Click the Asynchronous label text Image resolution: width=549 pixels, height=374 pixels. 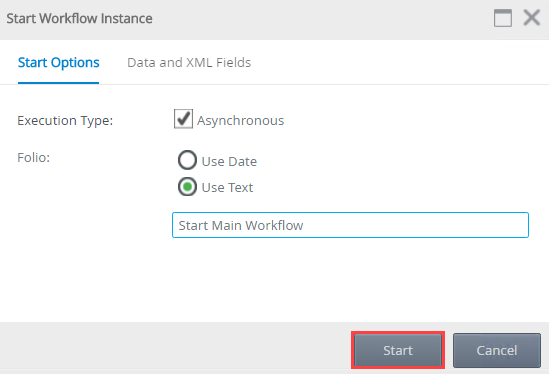pos(241,121)
